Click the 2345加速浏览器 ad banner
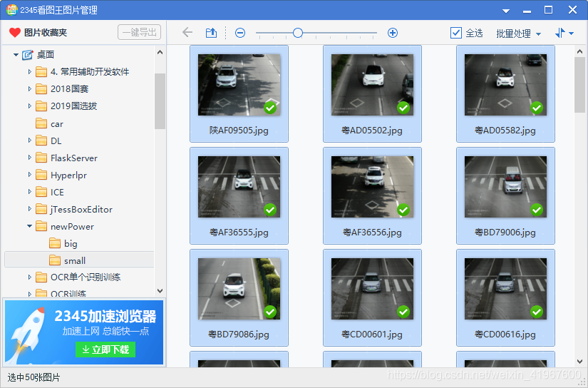The image size is (588, 388). pyautogui.click(x=84, y=332)
